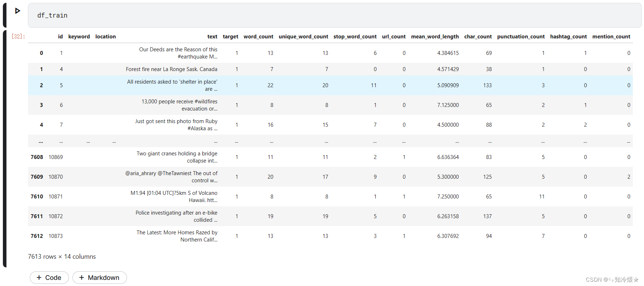
Task: Click the 'char_count' column header
Action: point(478,37)
